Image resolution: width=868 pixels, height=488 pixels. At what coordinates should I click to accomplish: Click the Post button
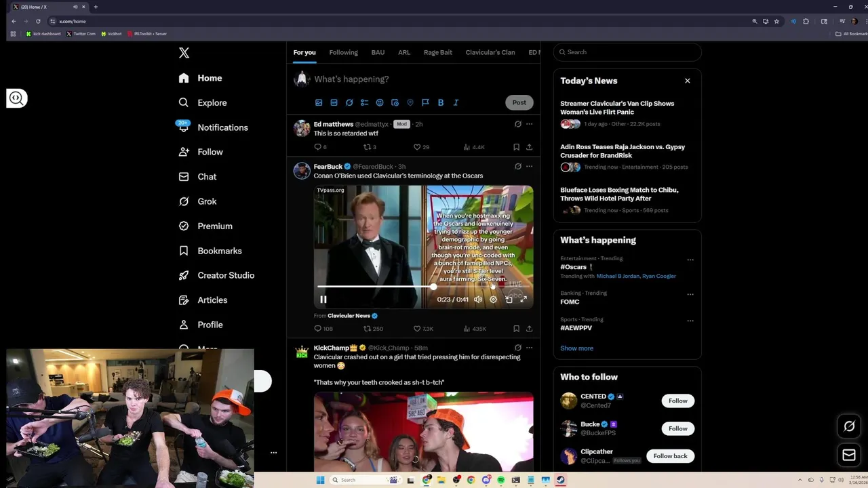pos(519,102)
